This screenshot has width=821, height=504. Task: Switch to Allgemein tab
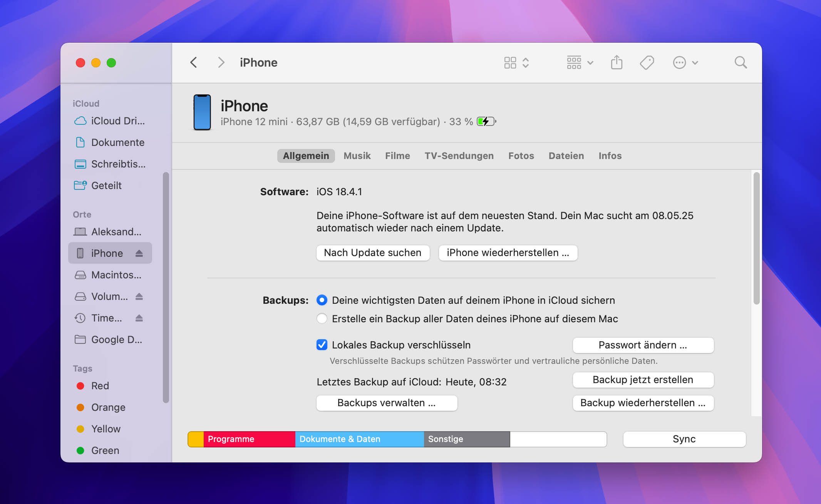coord(306,156)
